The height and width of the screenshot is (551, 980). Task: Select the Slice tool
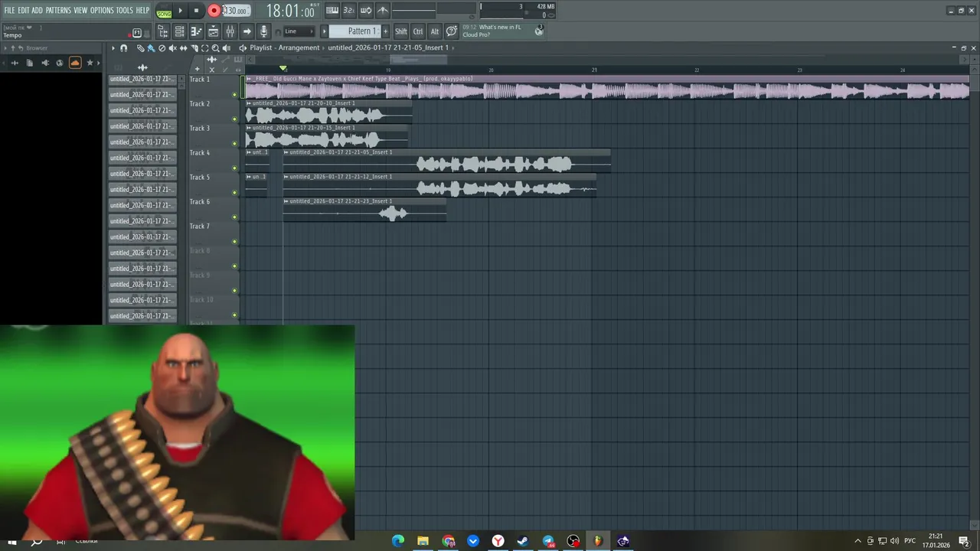coord(194,48)
